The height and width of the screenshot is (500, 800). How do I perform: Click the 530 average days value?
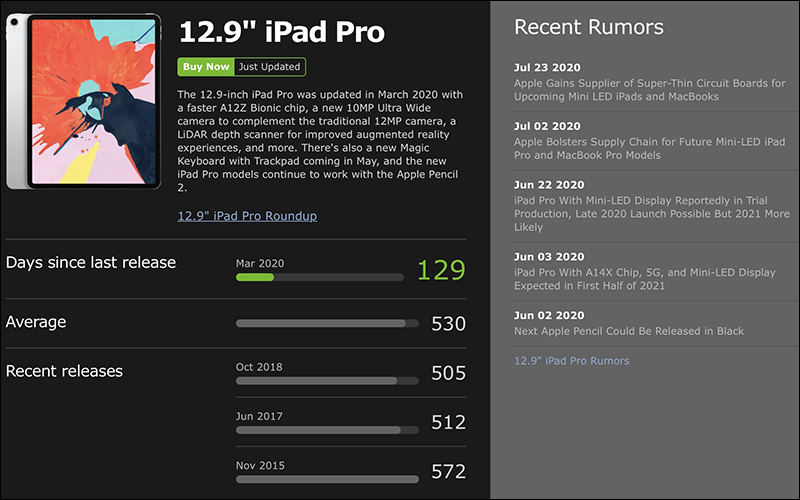click(448, 324)
